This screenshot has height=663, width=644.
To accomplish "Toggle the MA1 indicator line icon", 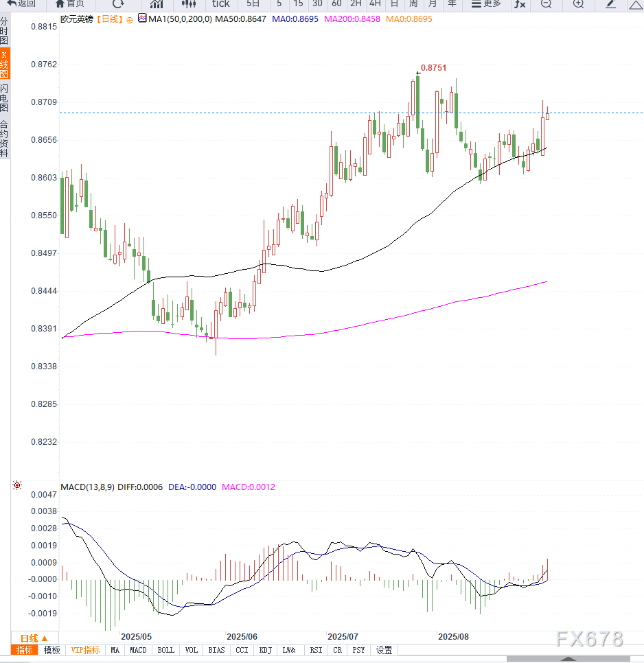I will (142, 19).
